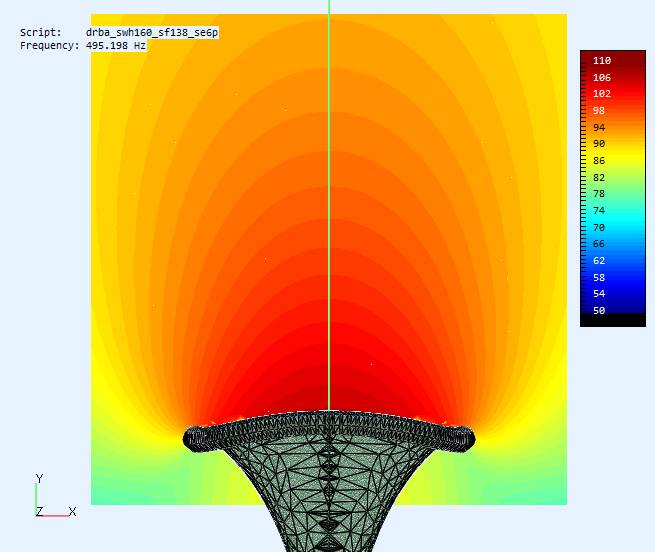The width and height of the screenshot is (655, 552).
Task: Click the 66 value on color legend
Action: click(x=599, y=244)
